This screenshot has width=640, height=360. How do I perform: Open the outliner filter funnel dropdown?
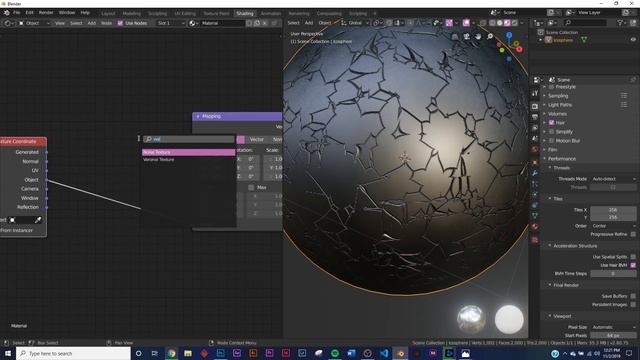click(621, 23)
